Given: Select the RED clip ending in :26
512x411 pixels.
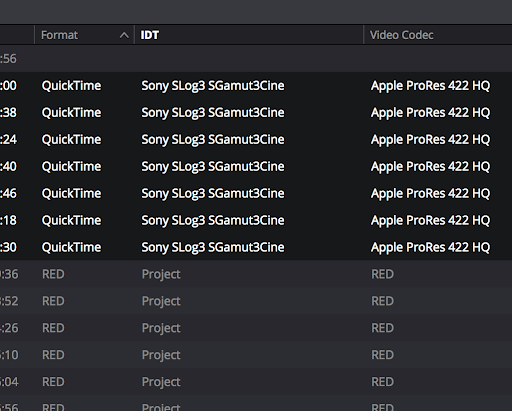Looking at the screenshot, I should point(256,328).
